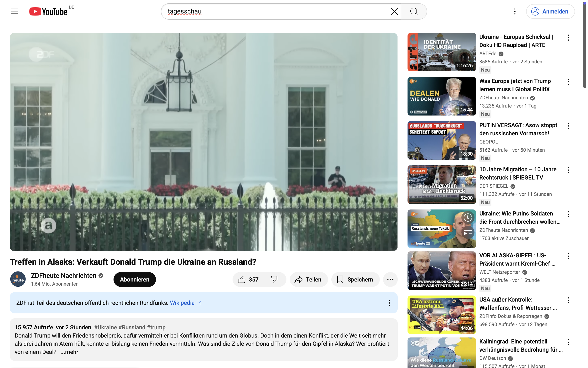
Task: Open the ZDFheute channel avatar
Action: coord(18,279)
